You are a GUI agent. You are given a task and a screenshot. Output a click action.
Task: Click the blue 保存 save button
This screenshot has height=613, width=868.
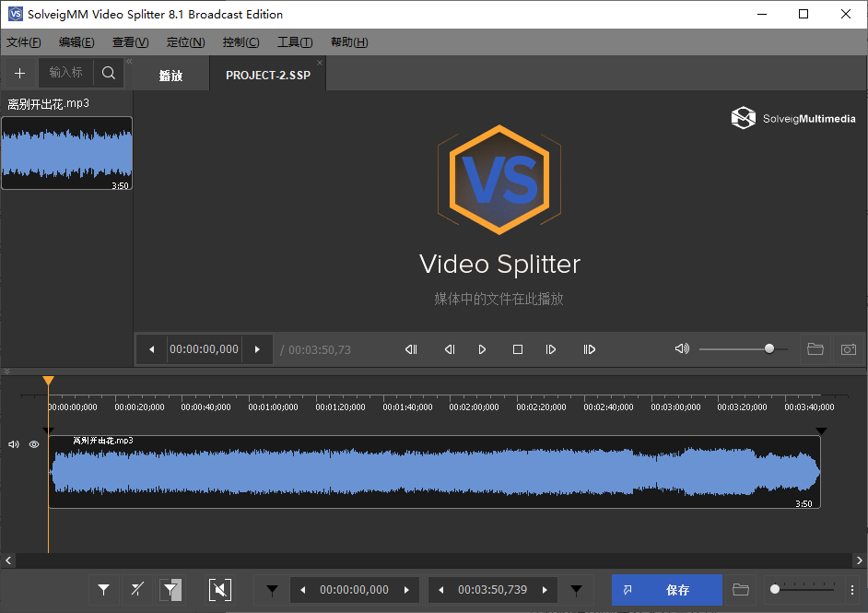pyautogui.click(x=666, y=590)
